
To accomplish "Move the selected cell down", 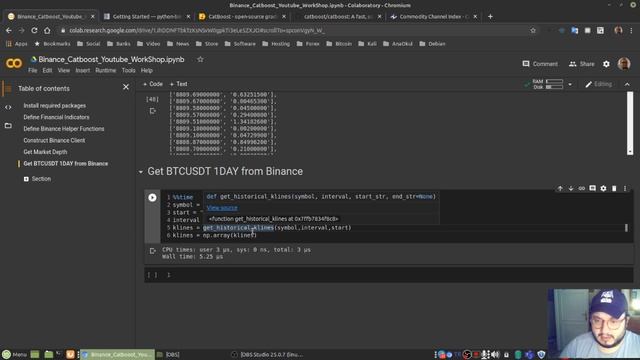I will (571, 189).
